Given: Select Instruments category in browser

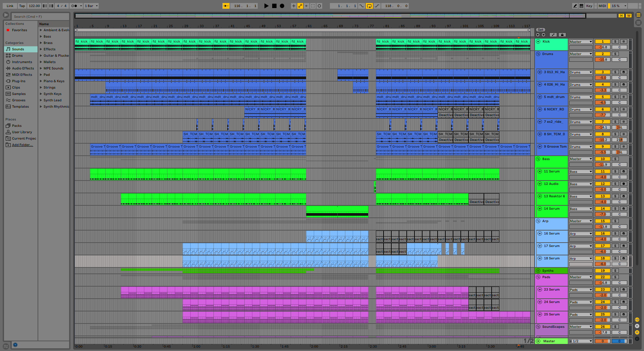Looking at the screenshot, I should tap(20, 62).
